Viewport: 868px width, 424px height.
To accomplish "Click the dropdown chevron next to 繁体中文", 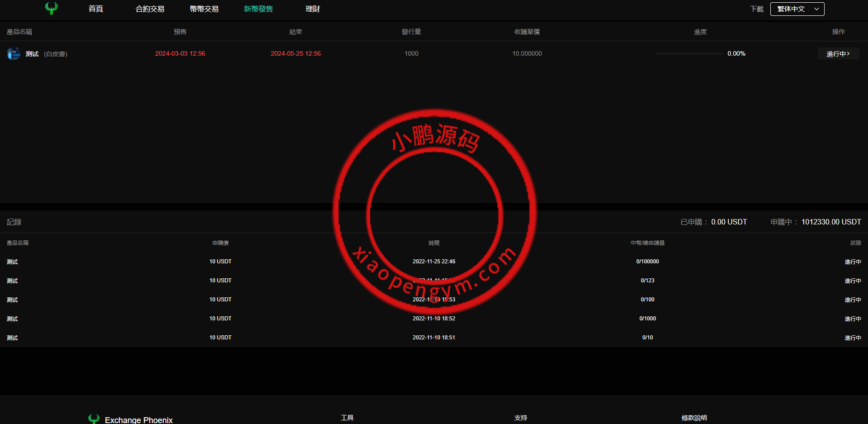I will 816,9.
